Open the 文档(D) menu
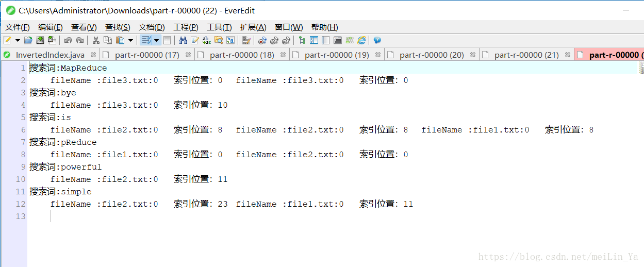The height and width of the screenshot is (267, 644). [x=152, y=27]
